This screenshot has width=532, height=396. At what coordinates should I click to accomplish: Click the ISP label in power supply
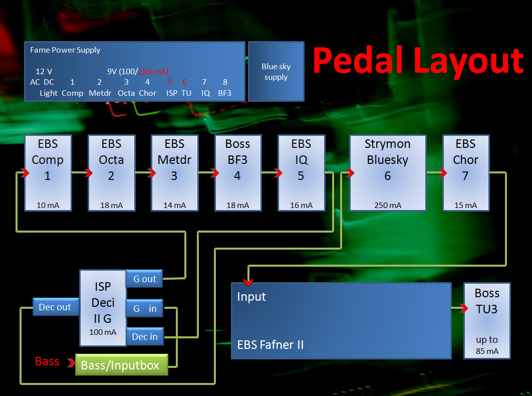[172, 93]
